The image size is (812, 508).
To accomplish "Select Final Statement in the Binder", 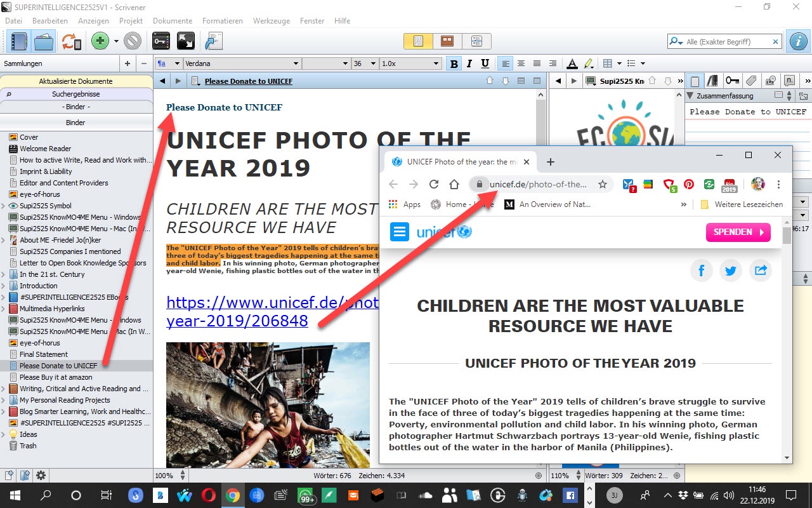I will (x=43, y=354).
